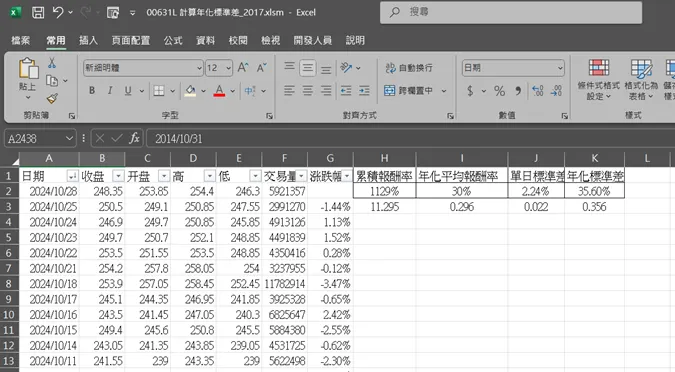Image resolution: width=675 pixels, height=372 pixels.
Task: Click the Paste clipboard icon
Action: coord(28,68)
